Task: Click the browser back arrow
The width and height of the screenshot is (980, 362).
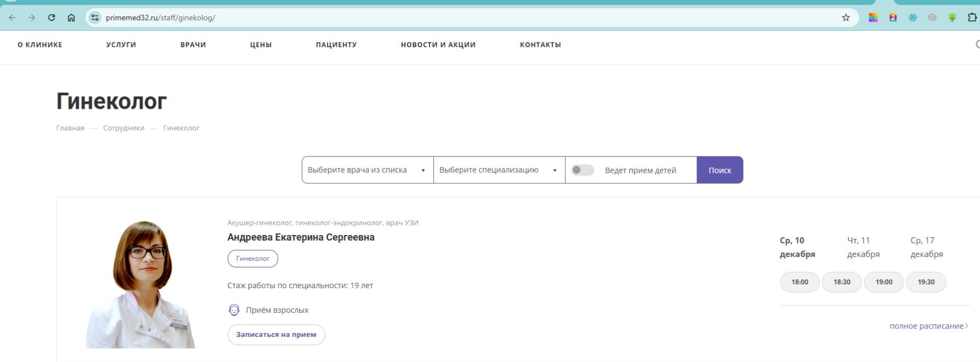Action: (12, 17)
